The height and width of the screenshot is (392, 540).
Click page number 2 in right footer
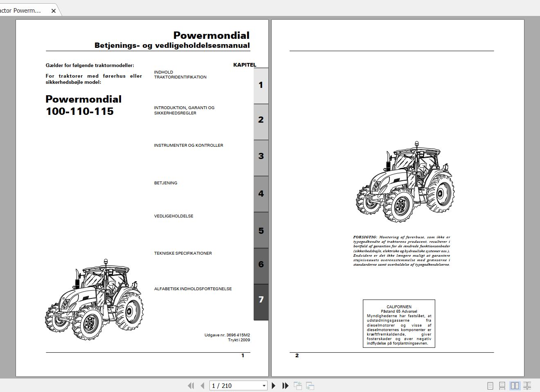[297, 356]
